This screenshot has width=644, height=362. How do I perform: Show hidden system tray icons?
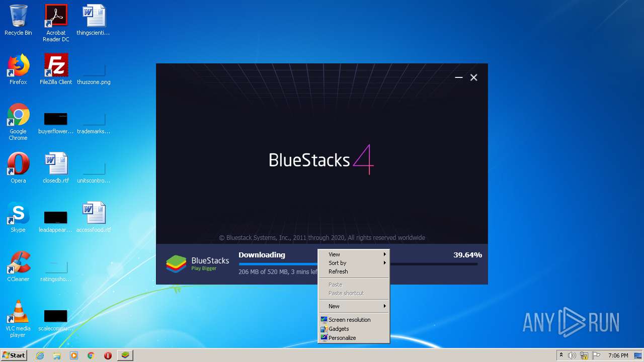[561, 355]
